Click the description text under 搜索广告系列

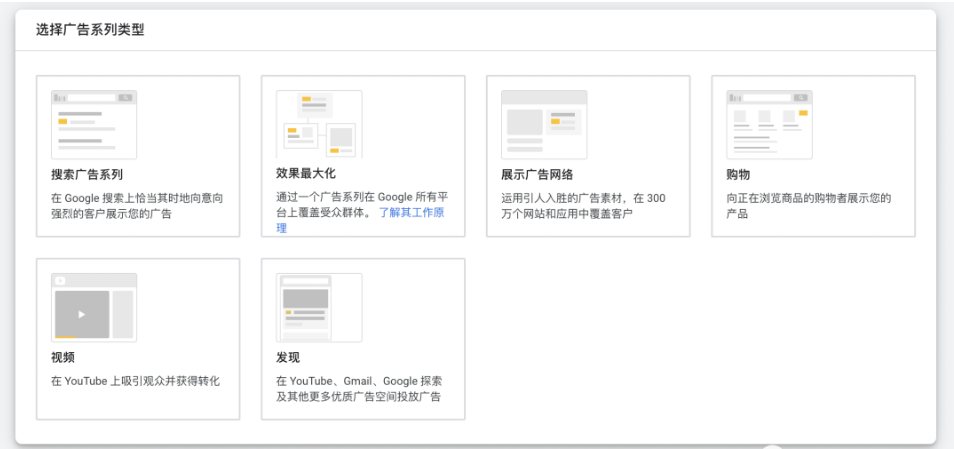tap(137, 206)
